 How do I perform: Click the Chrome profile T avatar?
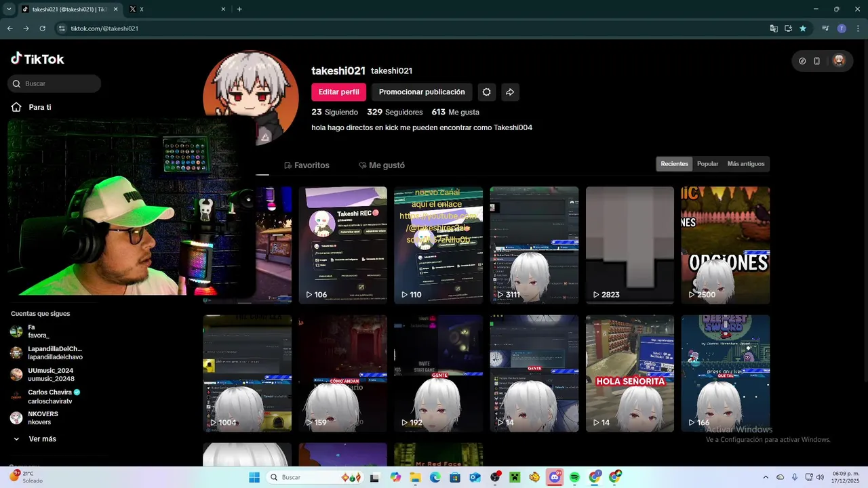click(x=842, y=28)
